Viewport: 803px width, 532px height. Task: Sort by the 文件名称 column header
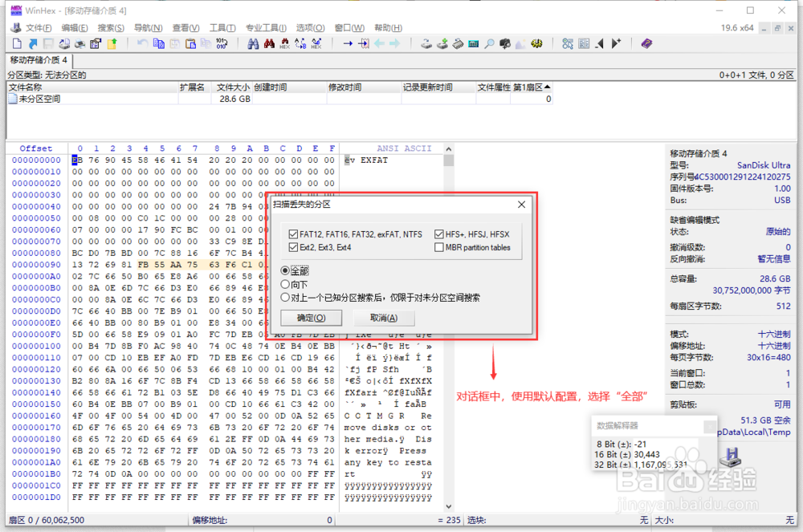click(92, 87)
